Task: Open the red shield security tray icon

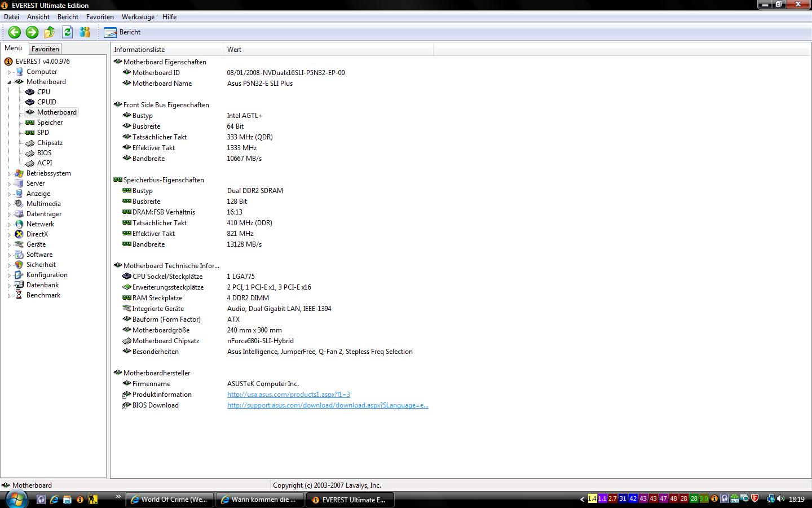Action: point(755,499)
